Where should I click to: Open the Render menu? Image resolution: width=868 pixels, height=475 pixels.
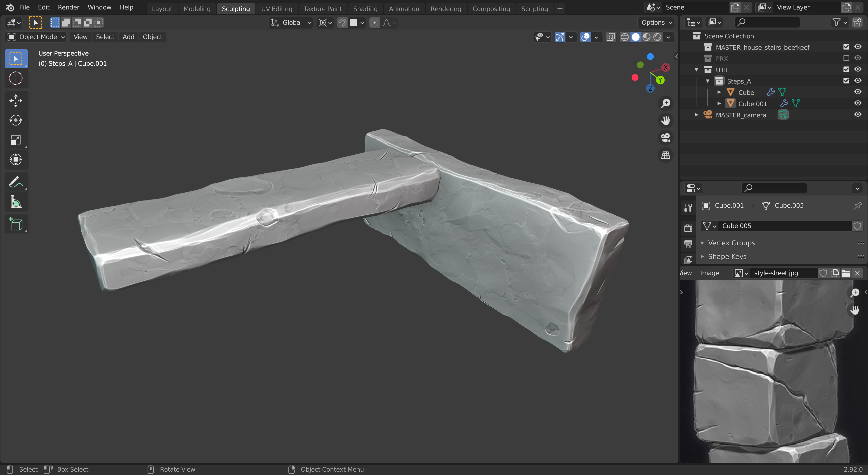point(68,7)
